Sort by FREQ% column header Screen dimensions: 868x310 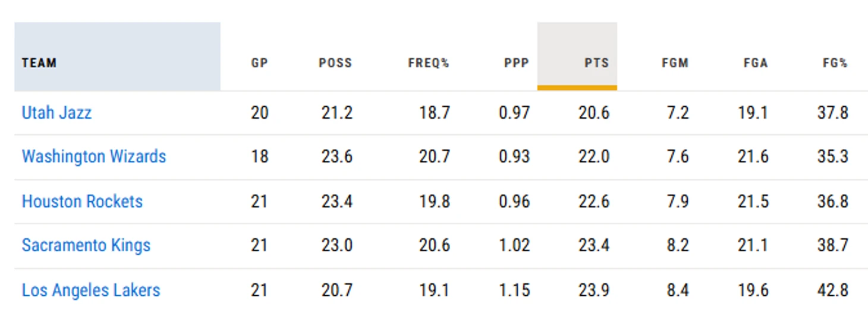tap(428, 63)
